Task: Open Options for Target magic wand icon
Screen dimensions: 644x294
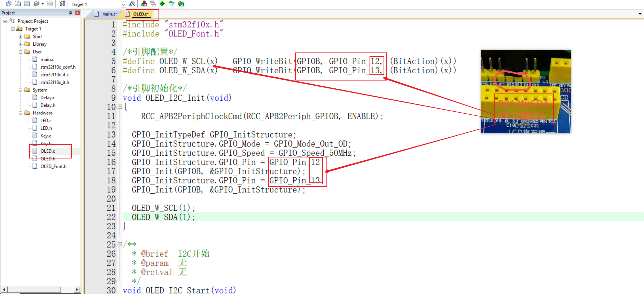Action: pos(132,4)
